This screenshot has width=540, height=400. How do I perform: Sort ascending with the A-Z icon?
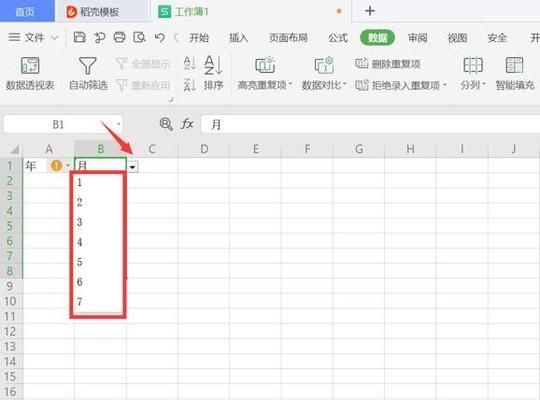(x=189, y=64)
